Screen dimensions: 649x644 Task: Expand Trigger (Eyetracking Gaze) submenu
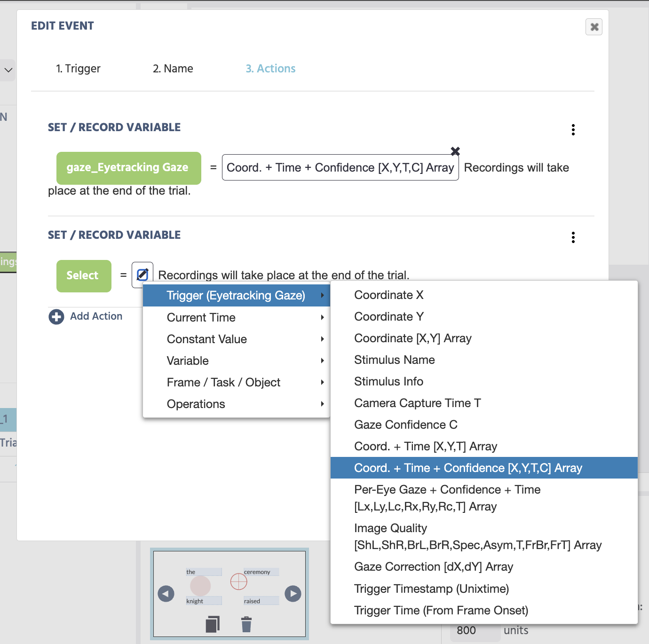(237, 296)
